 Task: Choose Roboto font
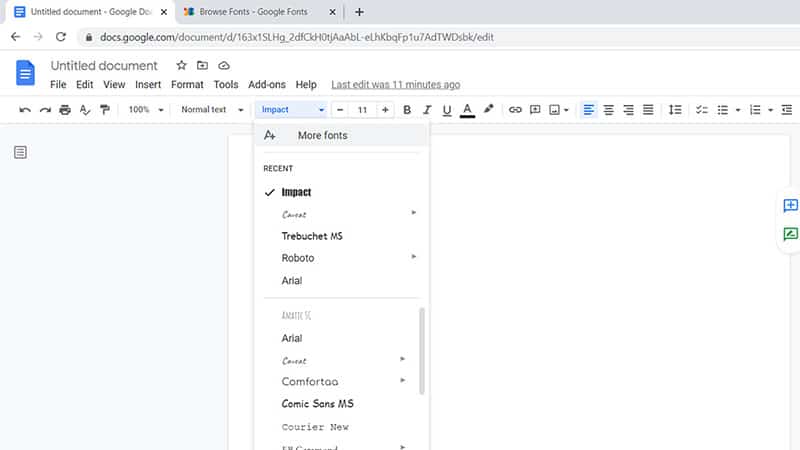298,258
